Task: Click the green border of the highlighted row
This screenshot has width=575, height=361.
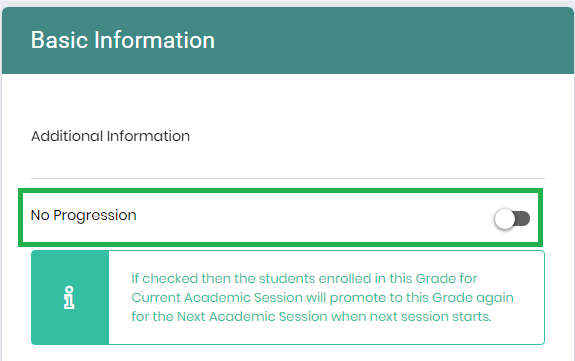Action: coord(281,191)
